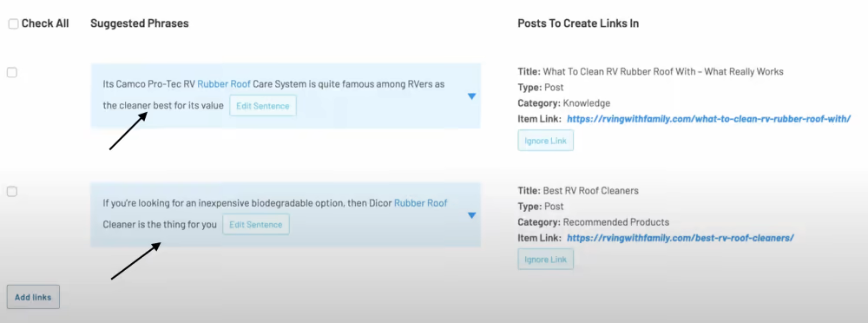Click Edit Sentence for the Camco Pro-Tec phrase

point(263,106)
